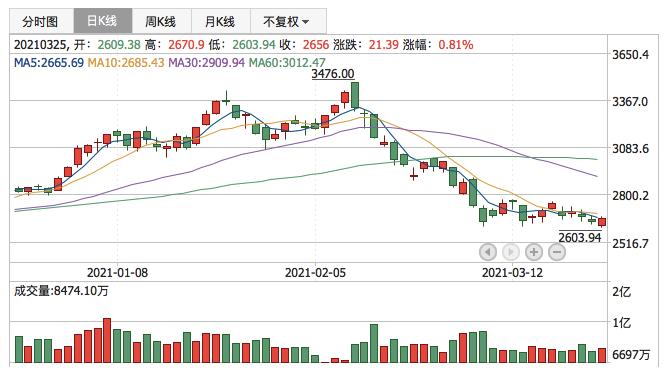Click the 涨跌 21.39 change value
This screenshot has height=373, width=667.
384,45
